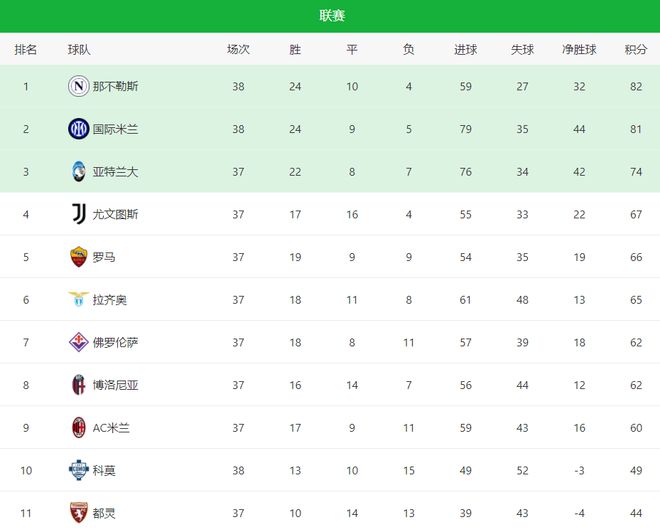This screenshot has width=660, height=532.
Task: Click the 排名 column header
Action: click(26, 49)
